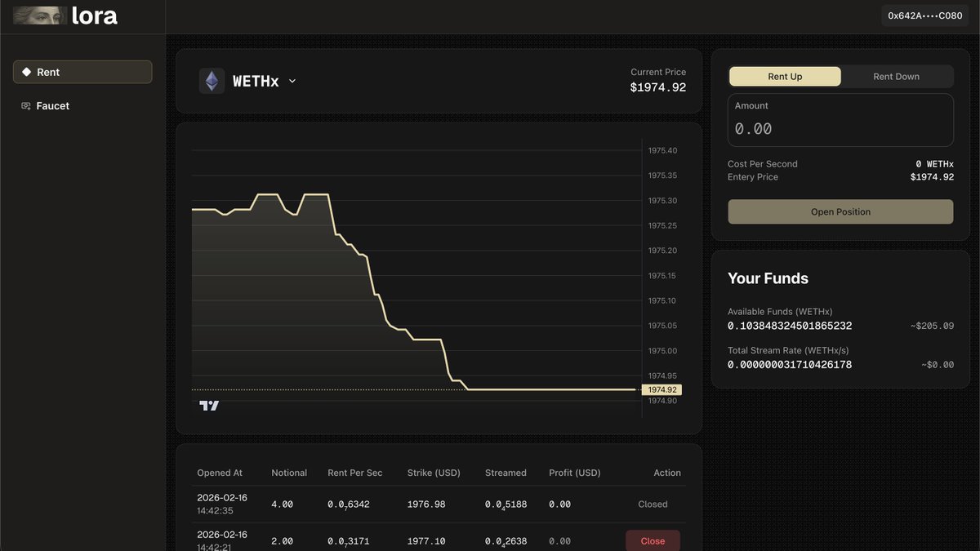Click the faucet icon in the sidebar
The height and width of the screenshot is (551, 980).
coord(25,105)
